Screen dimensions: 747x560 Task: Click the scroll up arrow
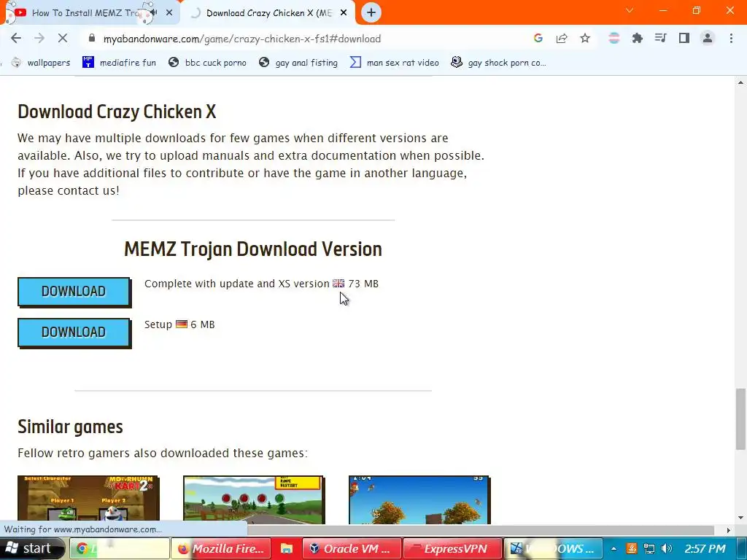pyautogui.click(x=740, y=82)
